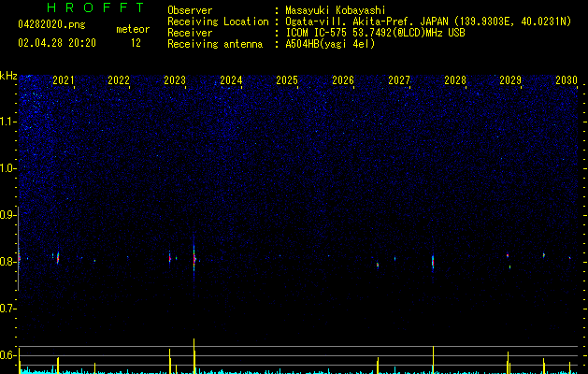The height and width of the screenshot is (374, 588).
Task: Select the 2030 time marker
Action: click(x=566, y=80)
